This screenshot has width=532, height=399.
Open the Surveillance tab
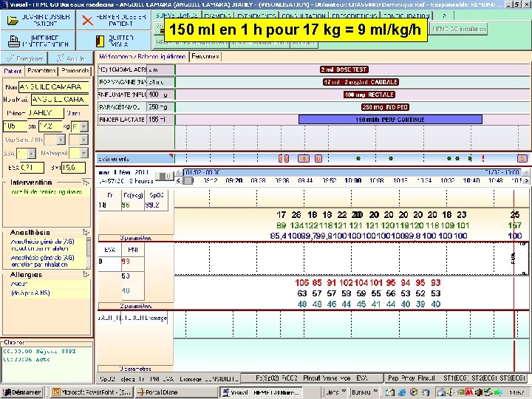click(177, 16)
